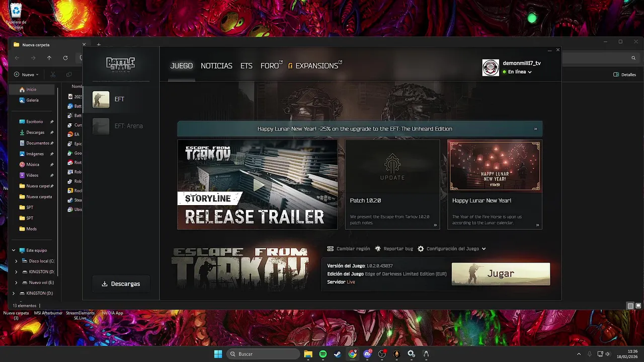The height and width of the screenshot is (362, 644).
Task: Open the Windows Start menu
Action: [218, 354]
